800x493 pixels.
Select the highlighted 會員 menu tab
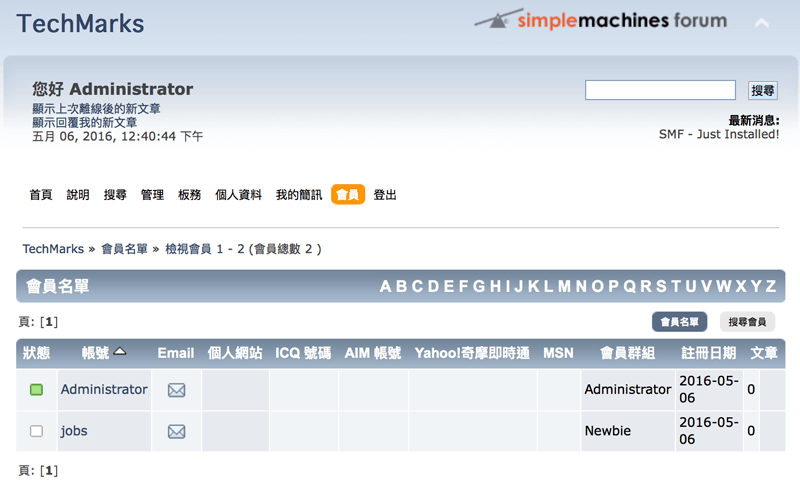(x=348, y=194)
